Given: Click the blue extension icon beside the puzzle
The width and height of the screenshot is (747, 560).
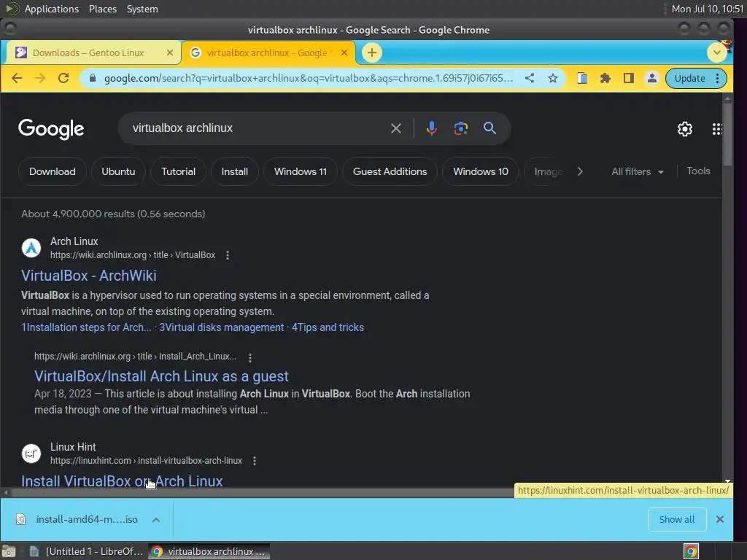Looking at the screenshot, I should [x=581, y=78].
